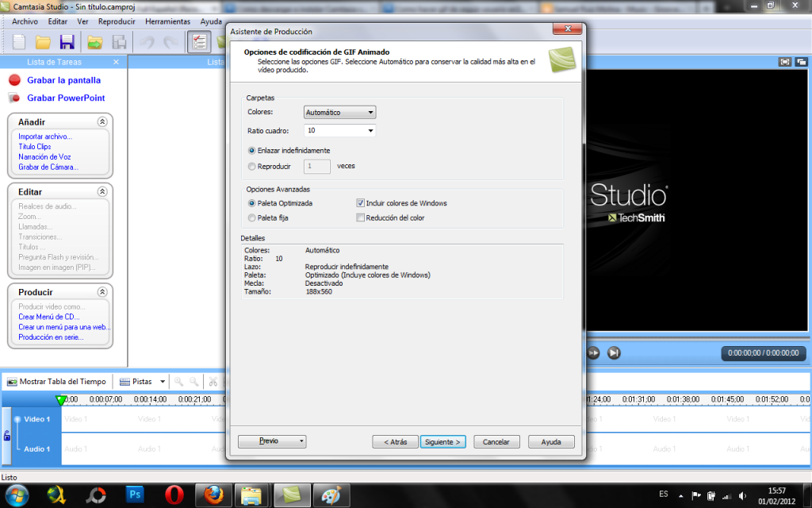Viewport: 812px width, 508px height.
Task: Open the Editar menu
Action: click(x=57, y=21)
